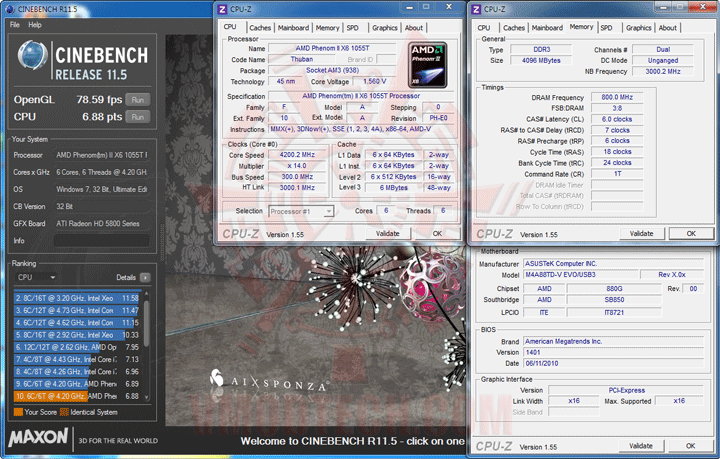Click Code Name value Thuban
Viewport: 720px width, 459px height.
pos(302,59)
